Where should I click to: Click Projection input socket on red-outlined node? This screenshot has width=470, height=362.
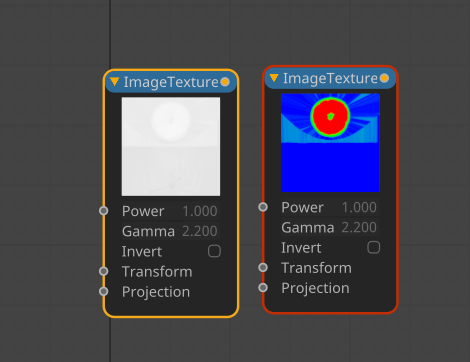pos(263,287)
